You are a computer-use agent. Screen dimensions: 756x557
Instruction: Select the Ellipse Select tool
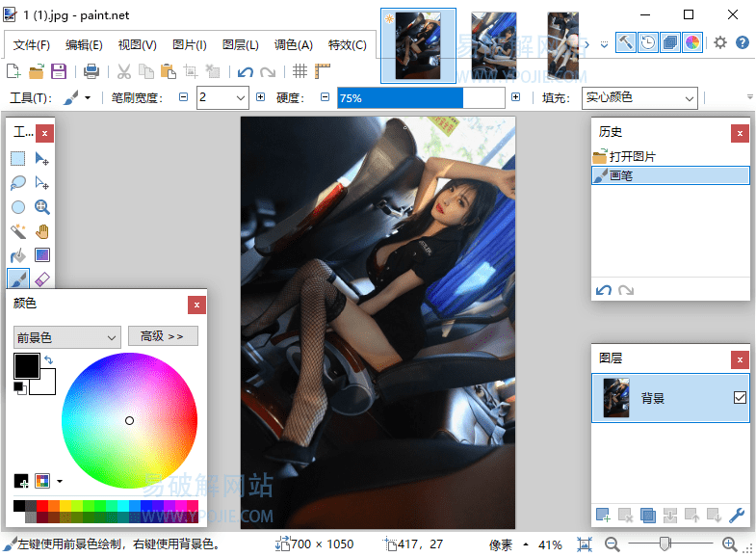18,207
